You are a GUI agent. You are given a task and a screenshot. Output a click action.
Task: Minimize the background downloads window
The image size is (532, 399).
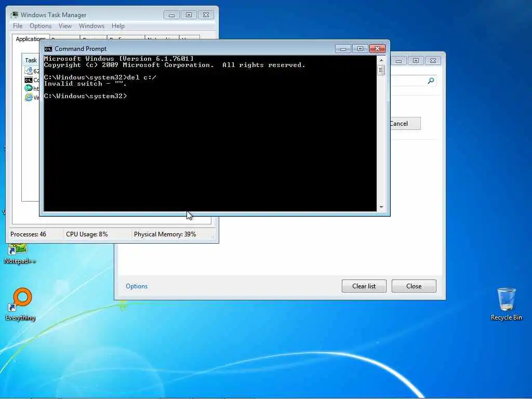398,61
